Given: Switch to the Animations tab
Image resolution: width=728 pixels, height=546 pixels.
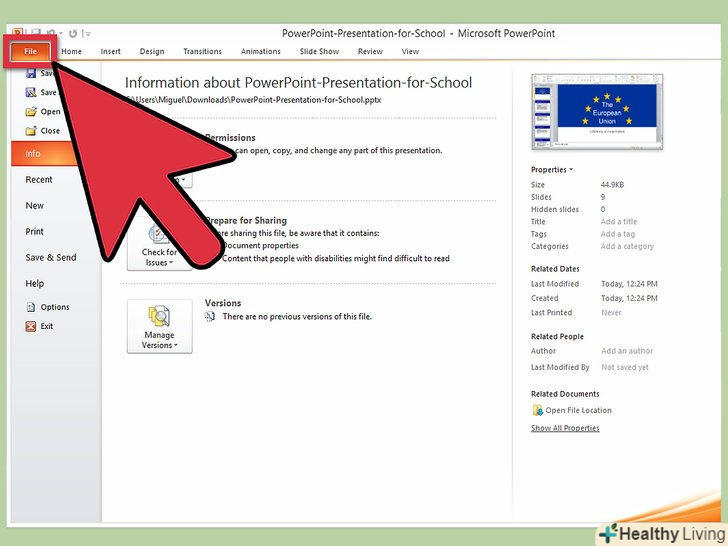Looking at the screenshot, I should click(x=260, y=52).
